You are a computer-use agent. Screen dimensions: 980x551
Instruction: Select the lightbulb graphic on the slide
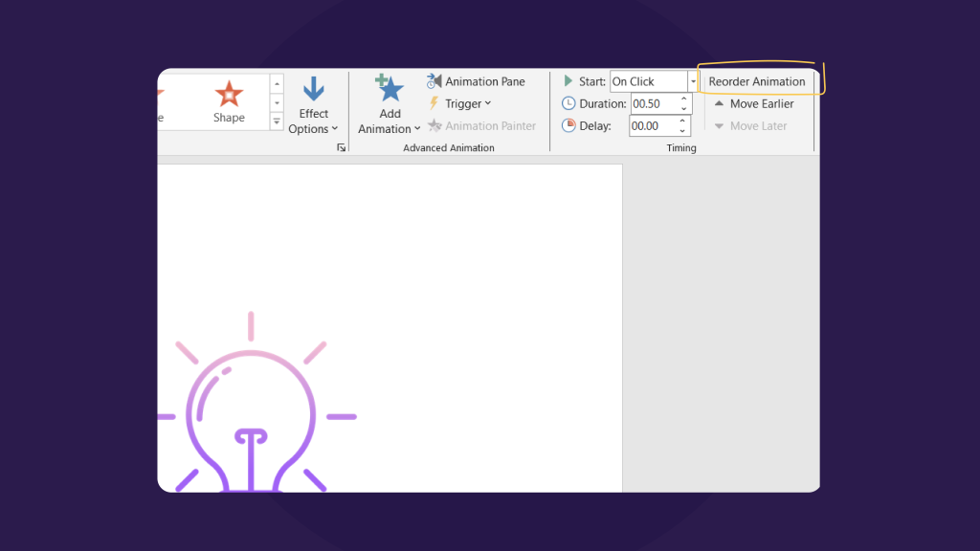251,411
